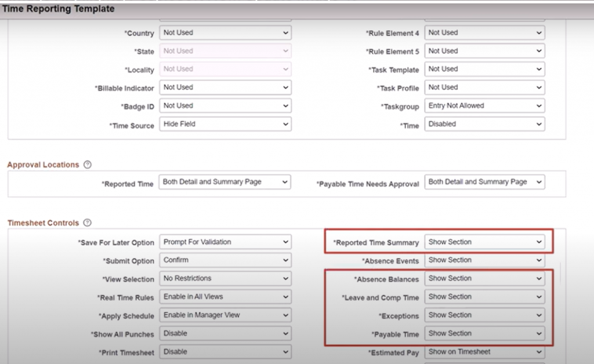Open the Timesheet Controls help icon
The height and width of the screenshot is (364, 594).
tap(87, 223)
